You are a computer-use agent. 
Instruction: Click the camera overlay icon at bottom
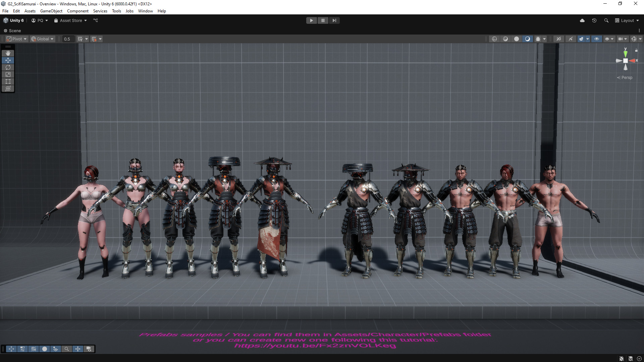tap(89, 349)
